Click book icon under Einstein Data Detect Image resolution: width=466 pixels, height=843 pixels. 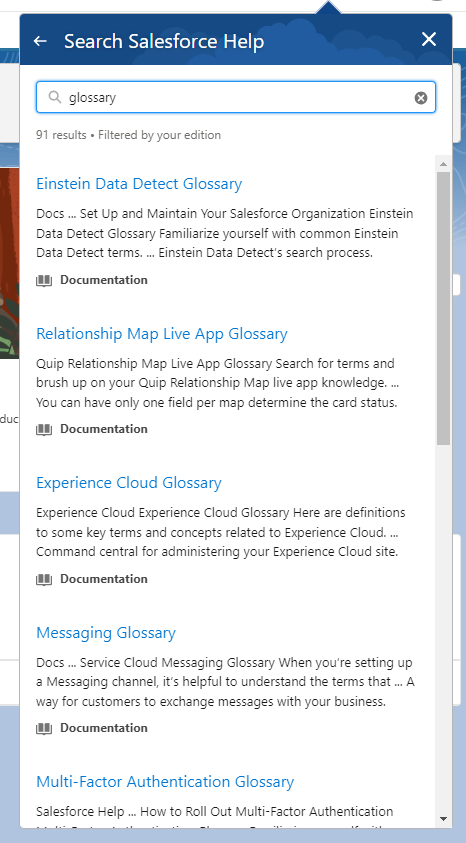coord(44,280)
